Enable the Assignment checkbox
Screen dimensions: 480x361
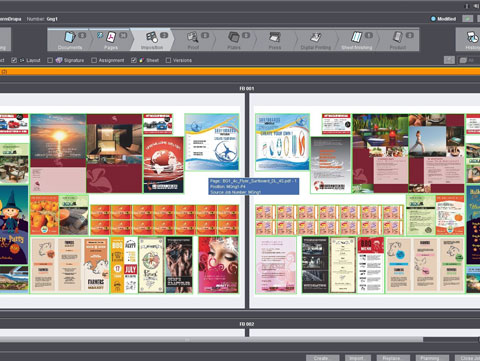94,60
